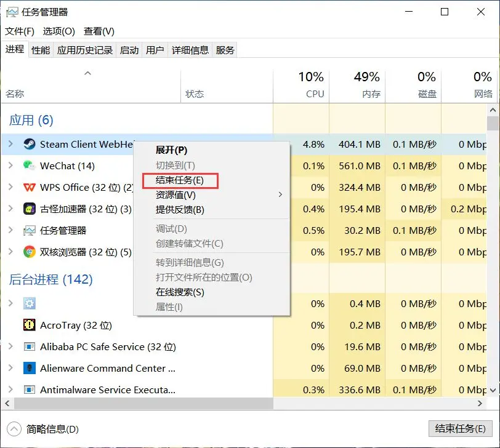
Task: Click the Steam Client WebHelper icon
Action: (29, 145)
